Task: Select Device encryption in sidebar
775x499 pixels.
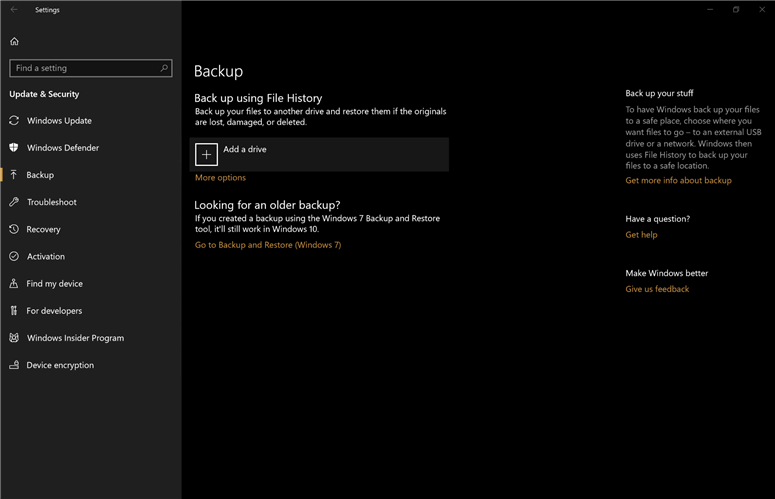Action: [60, 365]
